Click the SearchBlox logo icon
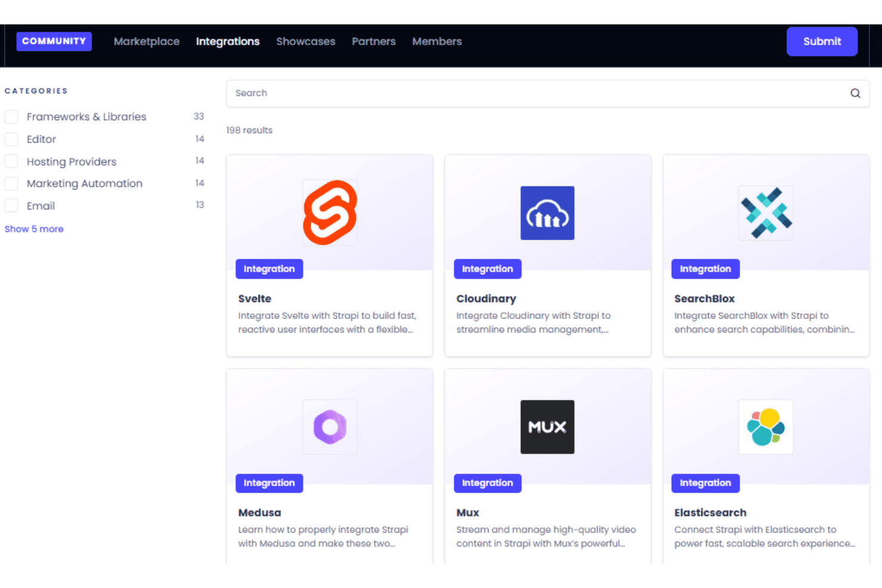 click(x=766, y=213)
